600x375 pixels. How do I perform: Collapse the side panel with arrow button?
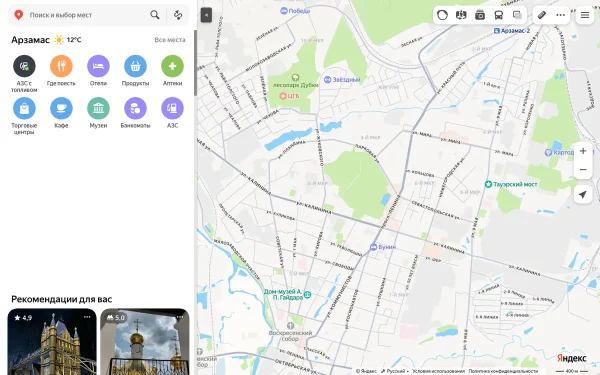pyautogui.click(x=206, y=15)
